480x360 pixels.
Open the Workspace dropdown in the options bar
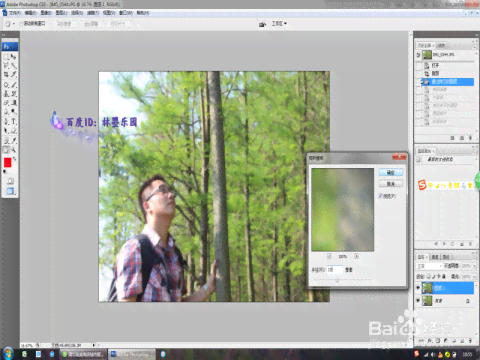click(x=279, y=24)
